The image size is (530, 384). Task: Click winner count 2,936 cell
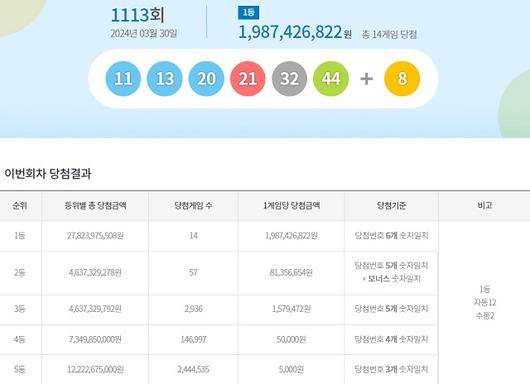[x=193, y=309]
